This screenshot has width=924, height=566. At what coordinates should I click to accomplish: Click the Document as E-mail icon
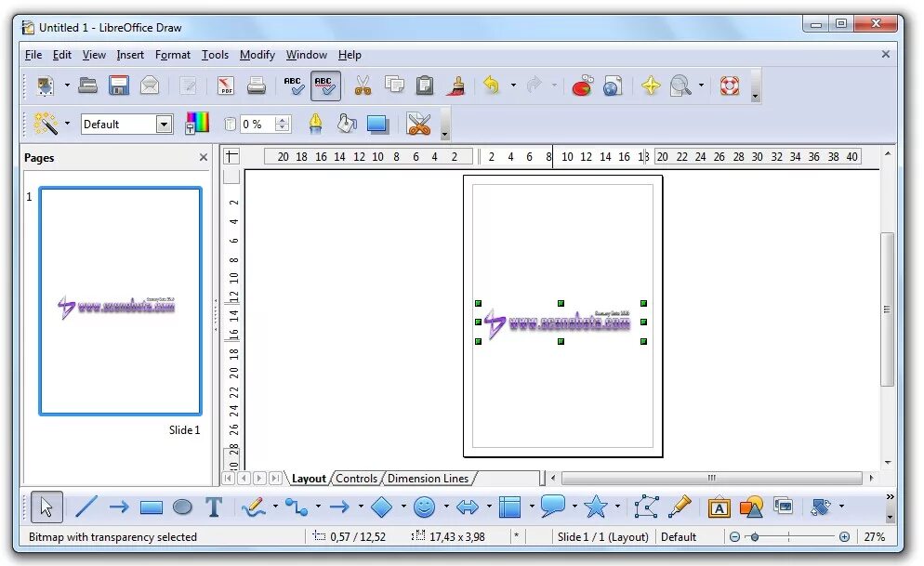click(150, 86)
